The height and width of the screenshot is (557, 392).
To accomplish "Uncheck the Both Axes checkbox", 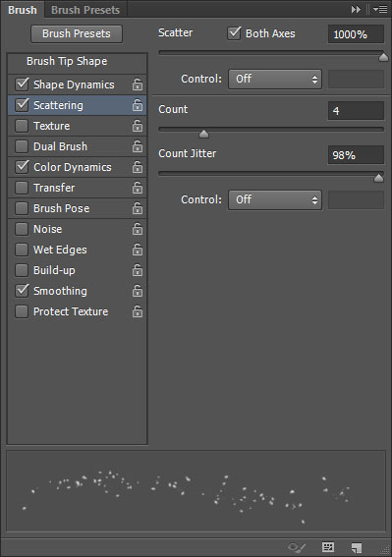I will coord(234,33).
